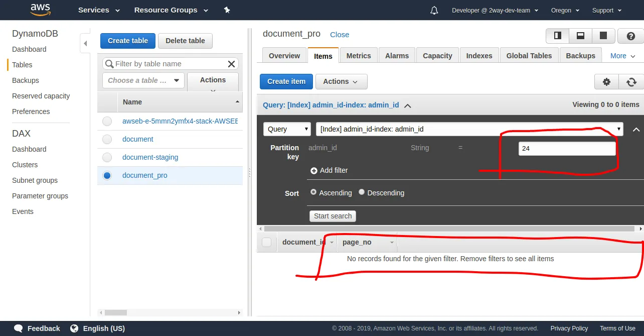This screenshot has width=644, height=336.
Task: Open the items Actions dropdown
Action: [341, 81]
